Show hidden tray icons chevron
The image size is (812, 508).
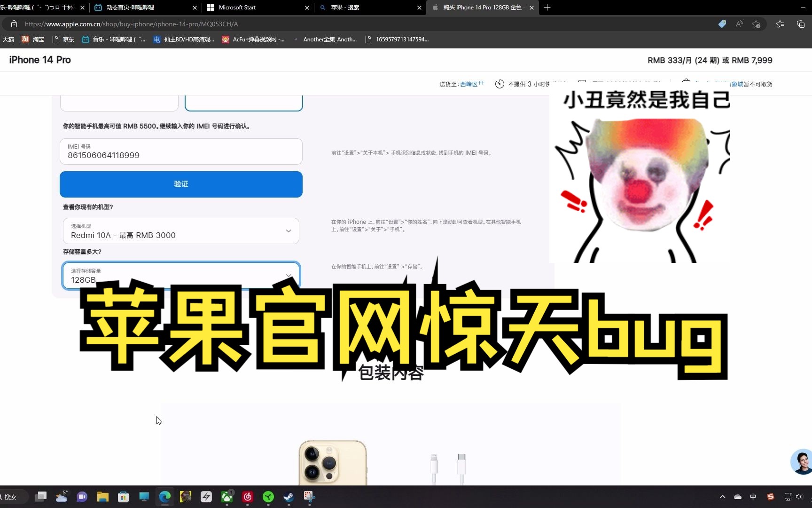point(723,497)
